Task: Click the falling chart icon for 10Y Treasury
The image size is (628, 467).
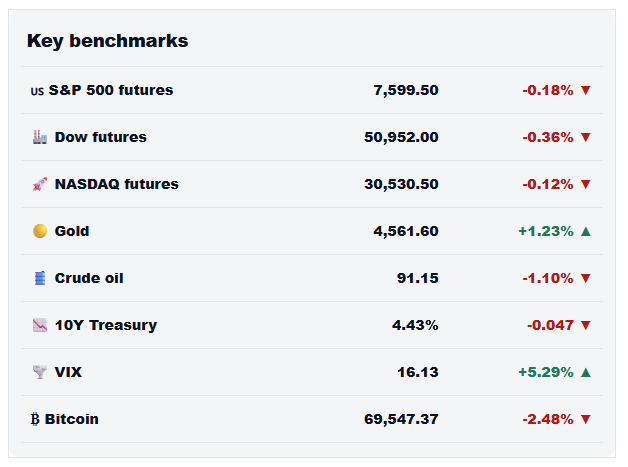Action: (x=40, y=325)
